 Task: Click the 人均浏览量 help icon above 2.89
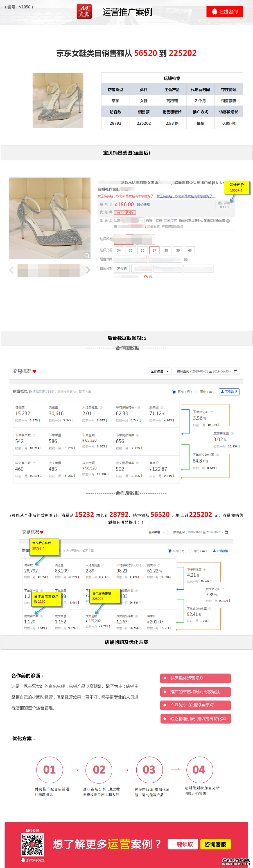pyautogui.click(x=103, y=565)
